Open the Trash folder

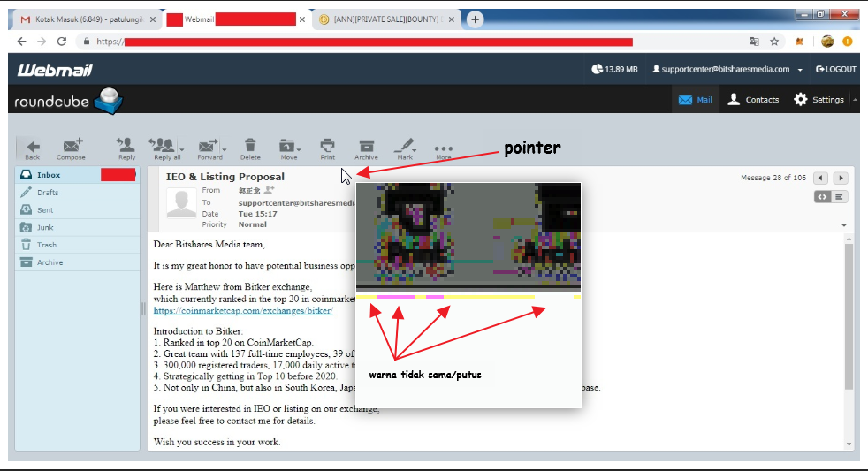77,245
